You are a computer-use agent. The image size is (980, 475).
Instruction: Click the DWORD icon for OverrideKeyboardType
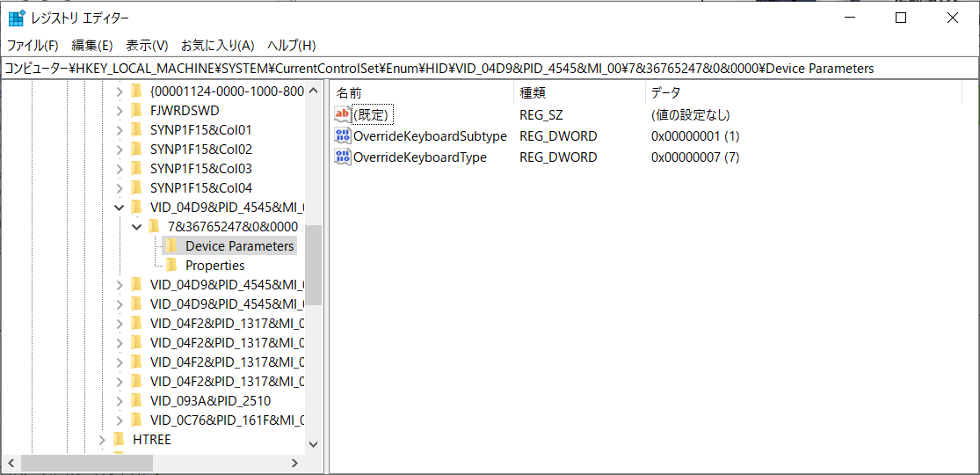click(x=343, y=157)
